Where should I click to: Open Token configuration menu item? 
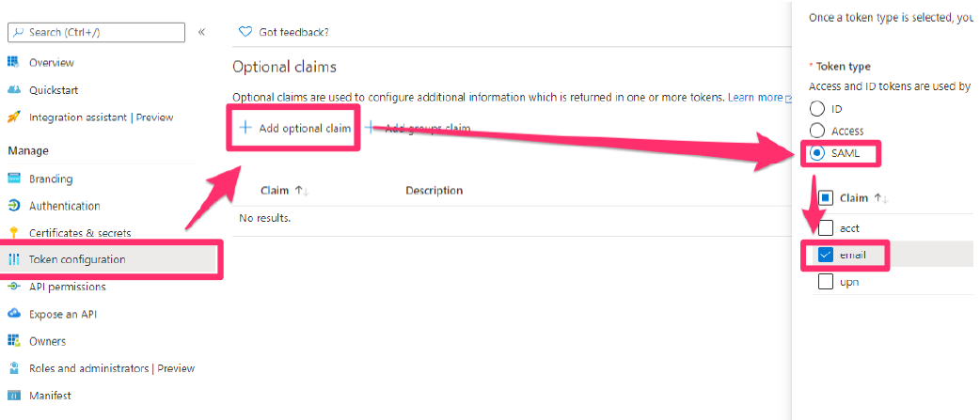point(77,259)
